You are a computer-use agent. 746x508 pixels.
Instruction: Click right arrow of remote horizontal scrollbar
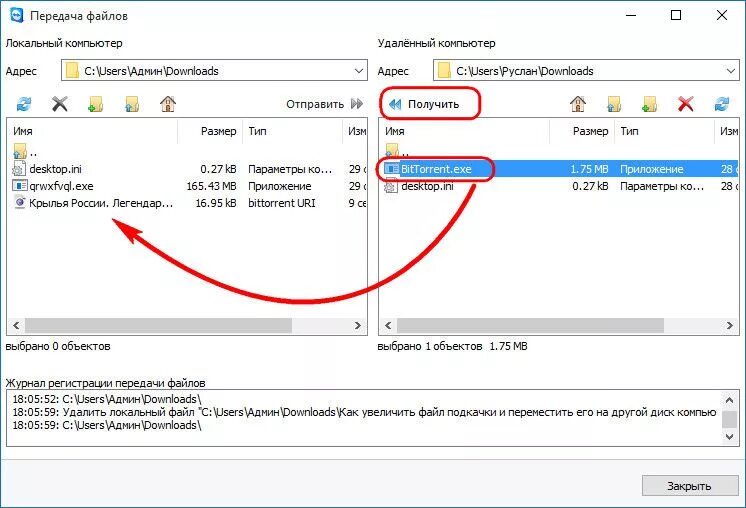[x=730, y=326]
